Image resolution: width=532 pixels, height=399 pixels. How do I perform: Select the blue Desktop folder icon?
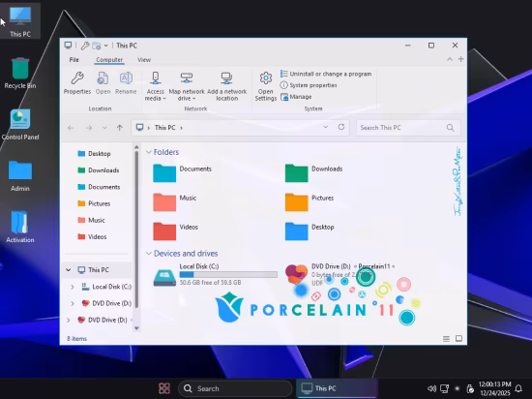[297, 231]
